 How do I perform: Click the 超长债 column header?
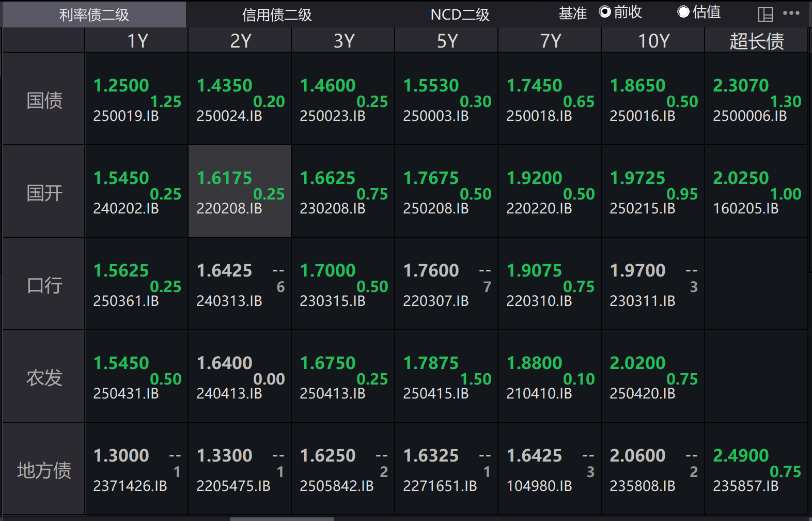pyautogui.click(x=756, y=41)
